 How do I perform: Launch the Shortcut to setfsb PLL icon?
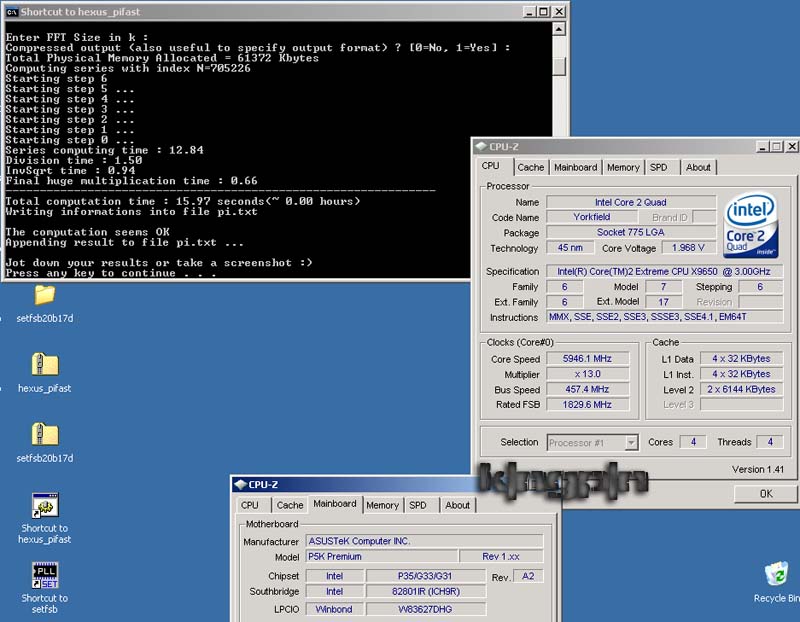45,575
